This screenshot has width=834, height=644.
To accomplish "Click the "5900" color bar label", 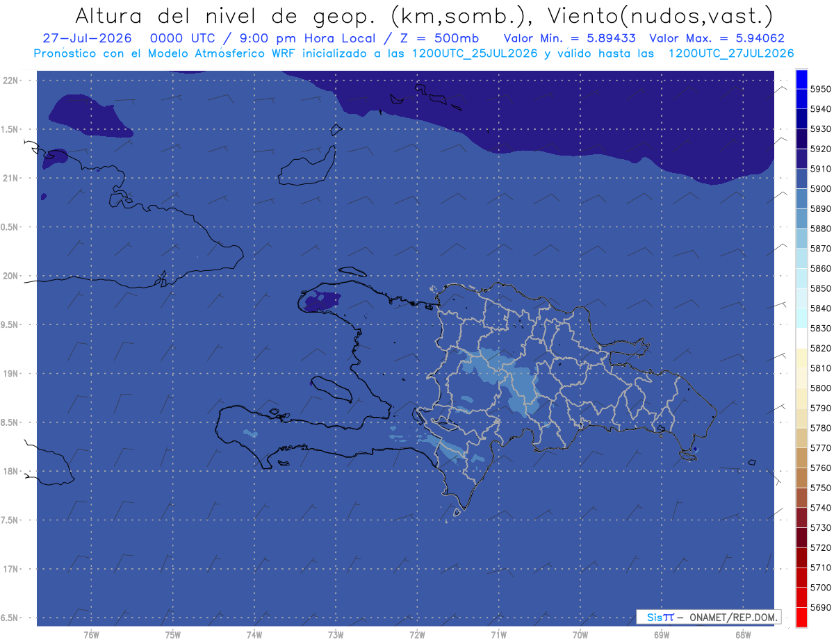I will 821,188.
